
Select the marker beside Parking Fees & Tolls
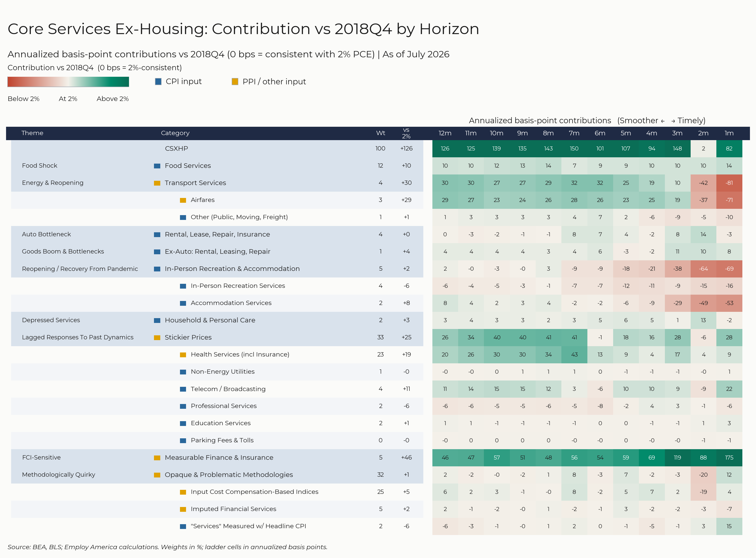pos(183,440)
